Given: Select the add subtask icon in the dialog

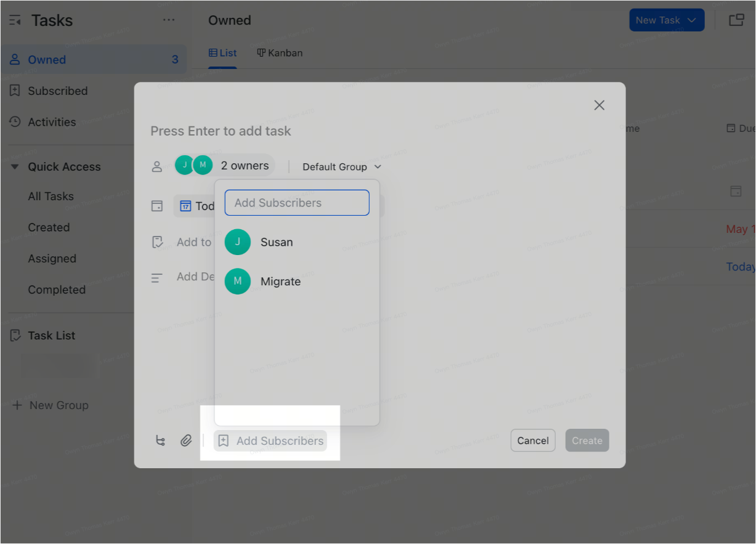Looking at the screenshot, I should point(160,440).
